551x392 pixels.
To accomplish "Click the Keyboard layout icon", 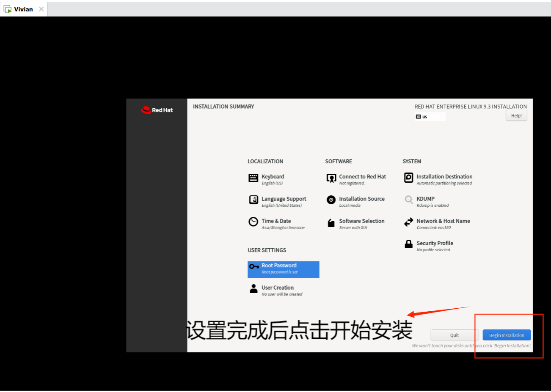I will click(253, 178).
